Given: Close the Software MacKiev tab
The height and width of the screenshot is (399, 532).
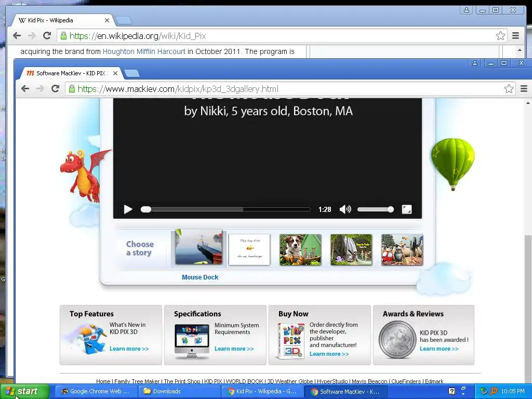Looking at the screenshot, I should (x=115, y=73).
